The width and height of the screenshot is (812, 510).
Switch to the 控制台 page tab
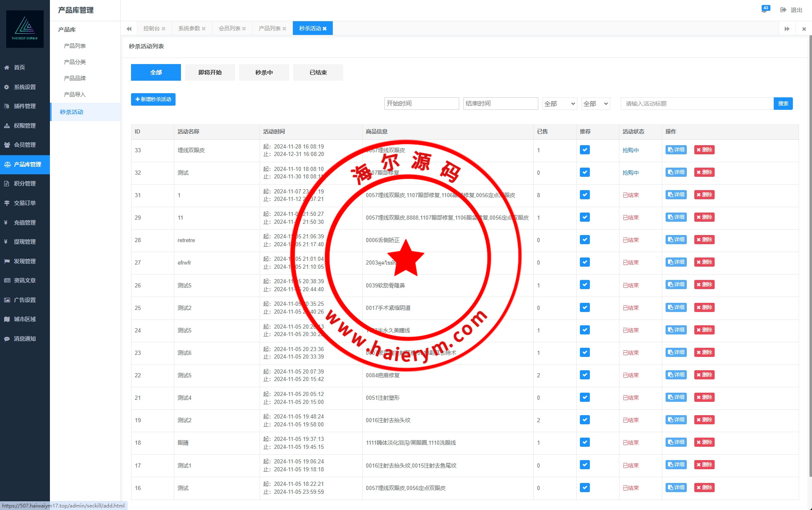(x=151, y=28)
